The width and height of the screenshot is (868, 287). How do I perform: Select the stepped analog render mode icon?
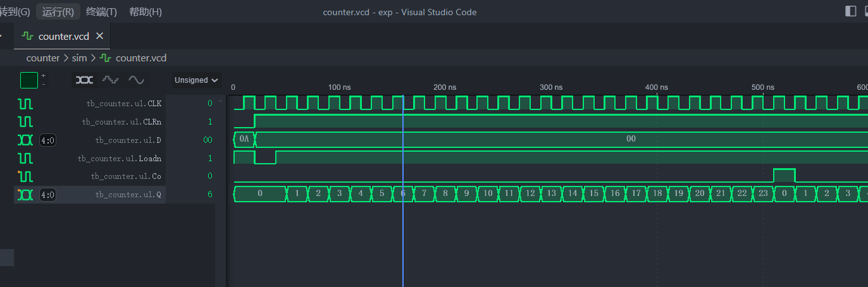point(111,80)
